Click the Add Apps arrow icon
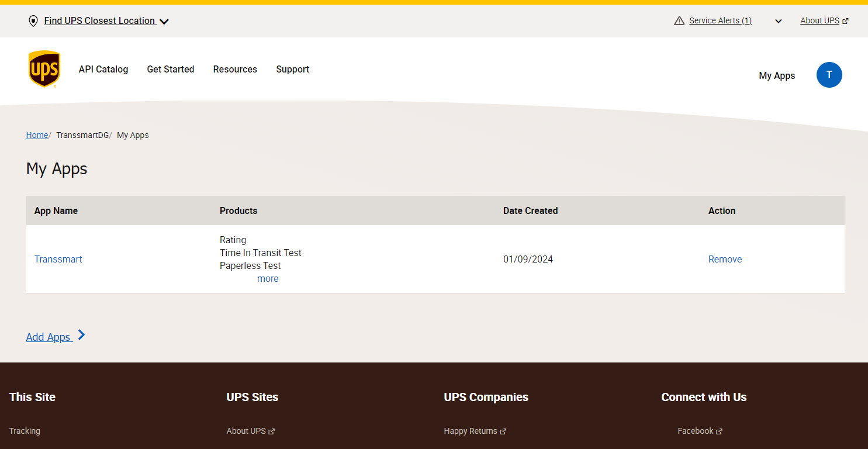Viewport: 868px width, 449px height. coord(81,335)
